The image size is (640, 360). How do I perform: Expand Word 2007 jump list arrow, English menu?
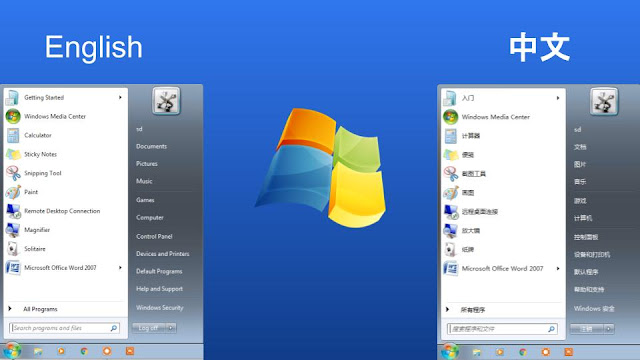pos(120,268)
